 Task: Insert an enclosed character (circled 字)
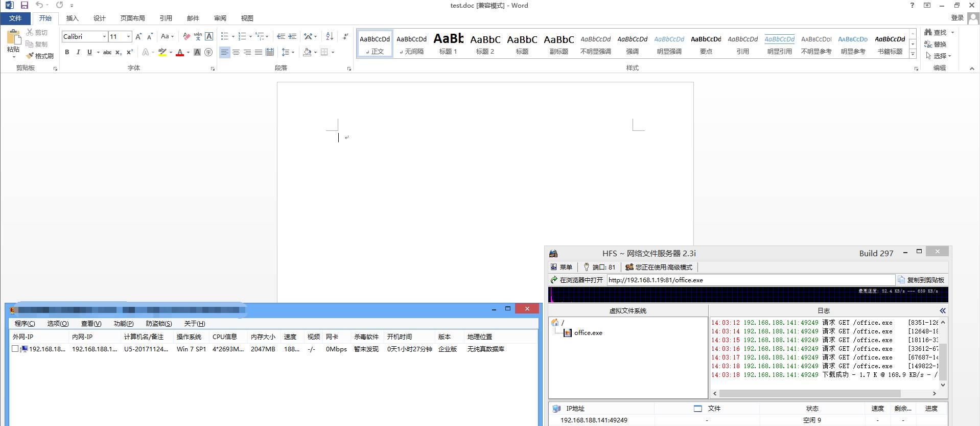[x=208, y=52]
